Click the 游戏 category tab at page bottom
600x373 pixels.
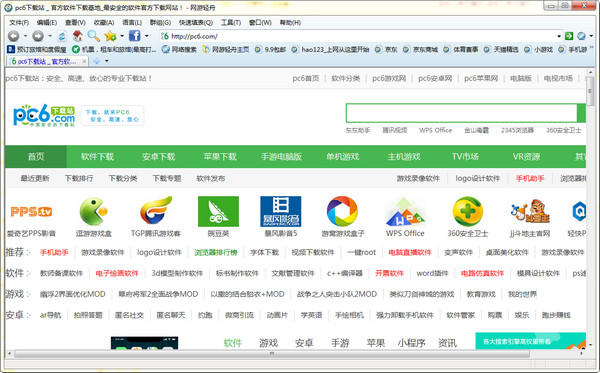pyautogui.click(x=268, y=343)
